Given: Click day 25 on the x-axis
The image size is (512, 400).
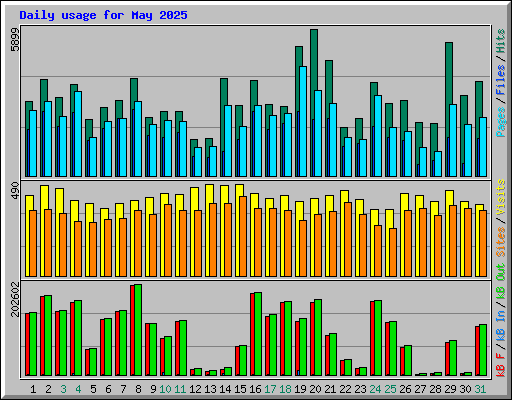Looking at the screenshot, I should tap(390, 389).
